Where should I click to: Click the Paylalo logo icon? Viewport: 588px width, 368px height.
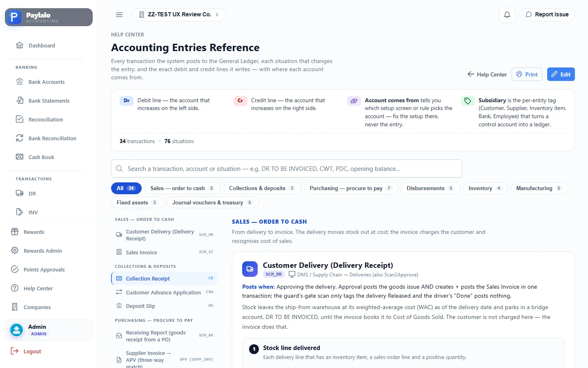coord(14,17)
